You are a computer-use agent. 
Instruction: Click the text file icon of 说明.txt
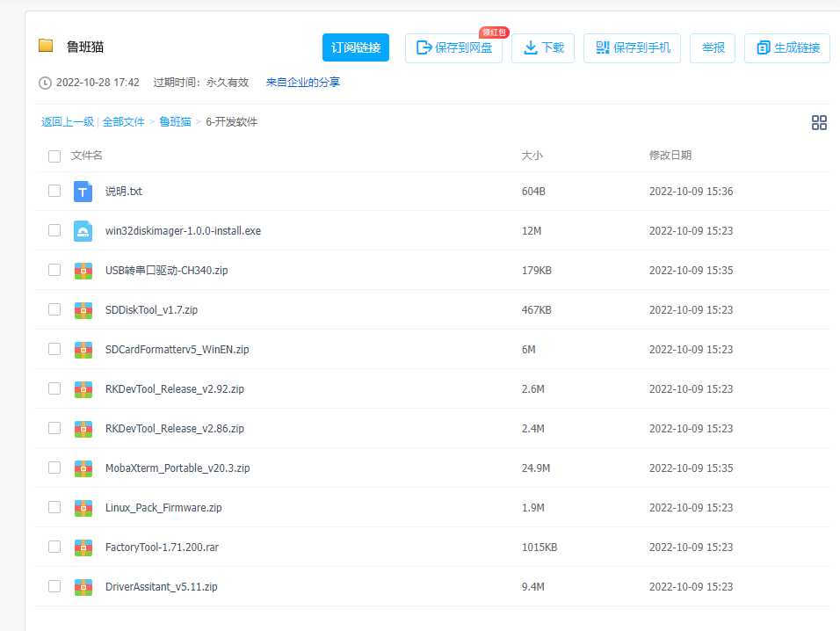tap(83, 192)
